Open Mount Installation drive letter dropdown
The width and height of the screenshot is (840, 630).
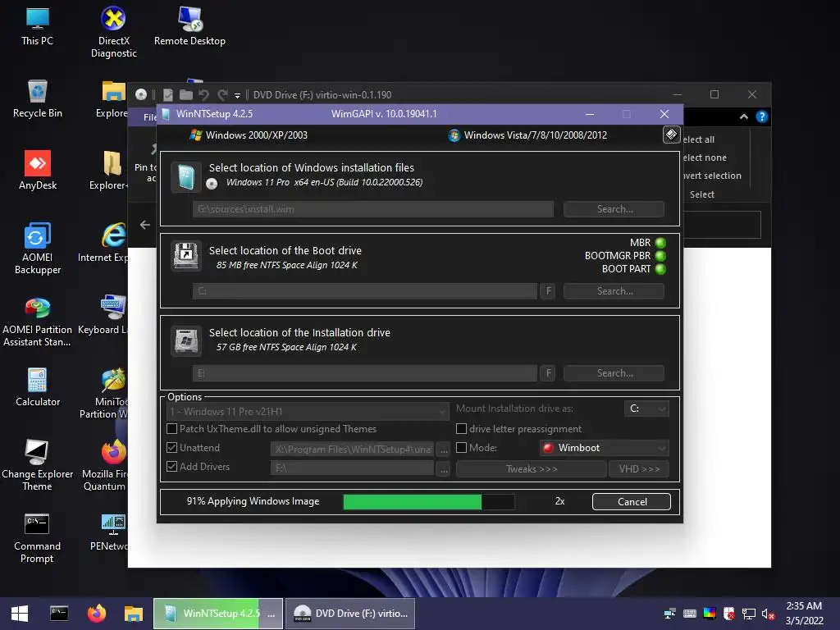(x=646, y=409)
